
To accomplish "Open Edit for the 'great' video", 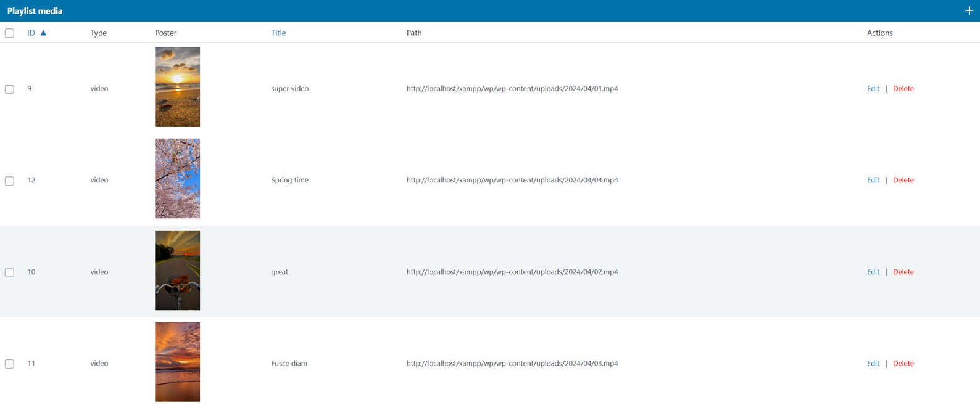I will (873, 272).
